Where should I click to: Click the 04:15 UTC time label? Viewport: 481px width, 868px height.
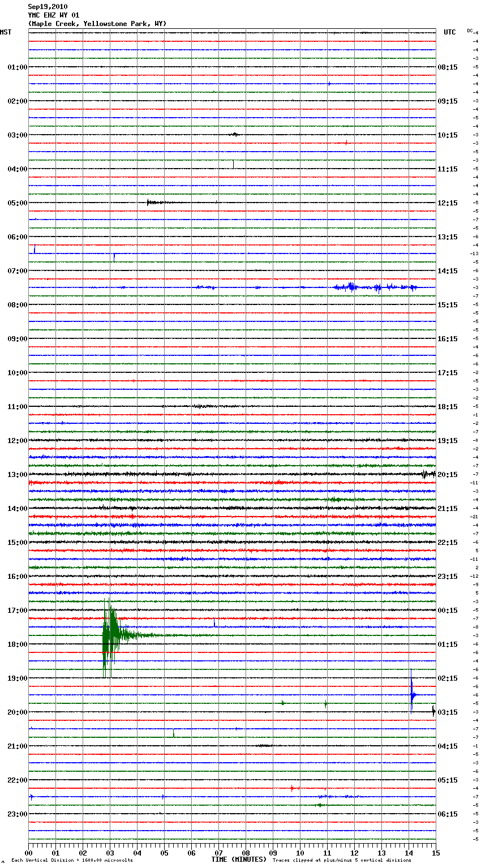[x=448, y=746]
